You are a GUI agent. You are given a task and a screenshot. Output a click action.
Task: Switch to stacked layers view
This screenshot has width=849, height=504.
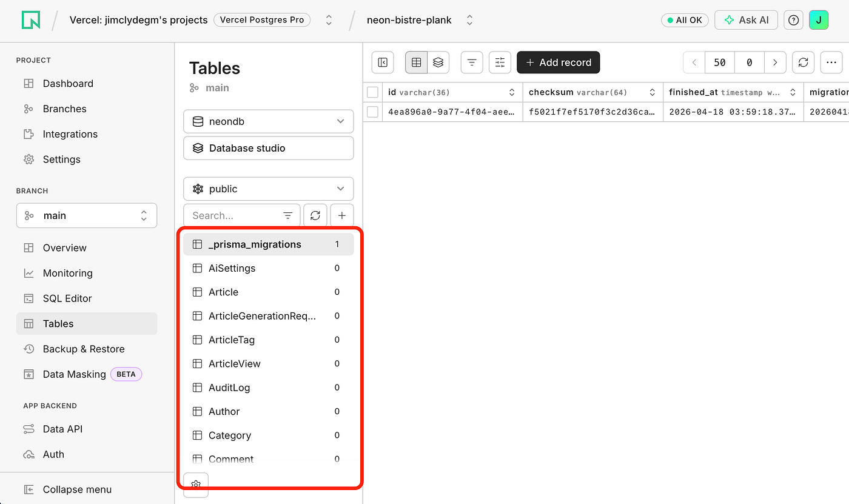438,62
